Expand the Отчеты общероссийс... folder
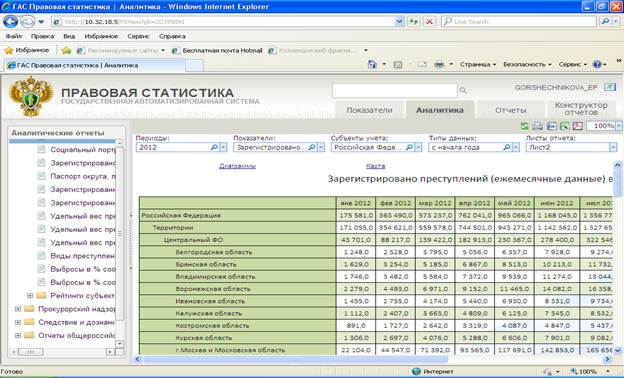 pyautogui.click(x=18, y=335)
